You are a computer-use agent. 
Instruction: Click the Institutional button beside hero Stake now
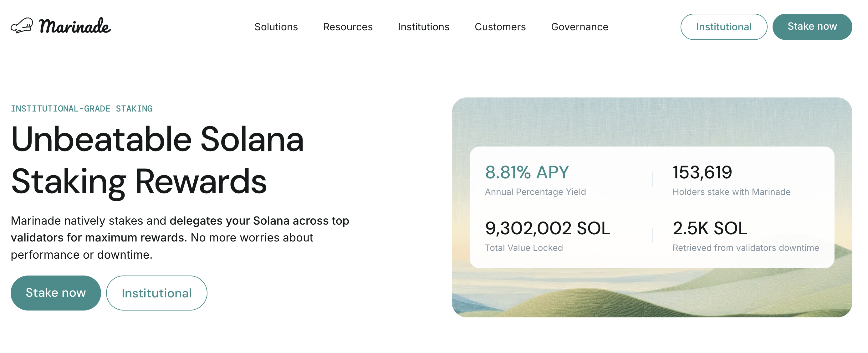(x=157, y=293)
